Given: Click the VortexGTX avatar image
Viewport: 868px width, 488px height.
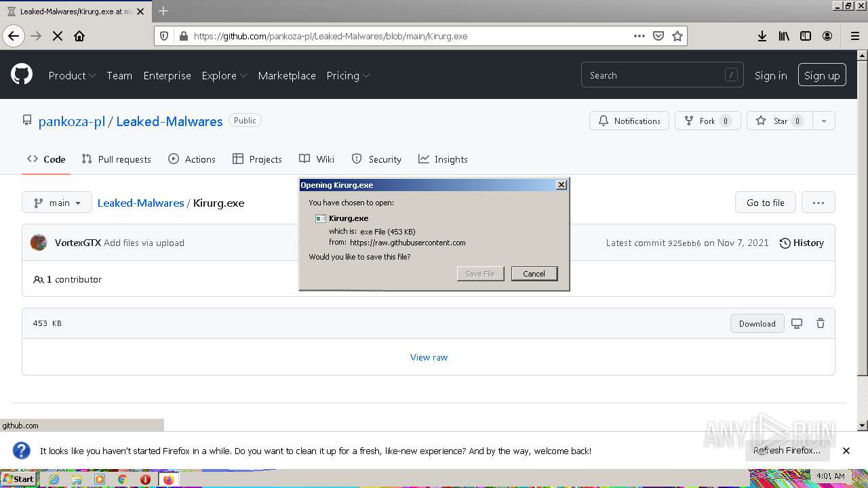Looking at the screenshot, I should pos(39,243).
